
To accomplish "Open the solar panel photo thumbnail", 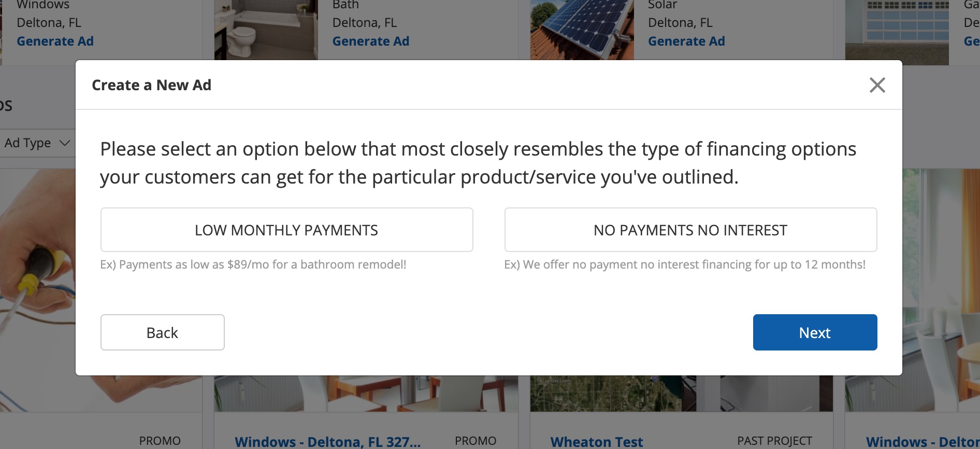I will (582, 30).
